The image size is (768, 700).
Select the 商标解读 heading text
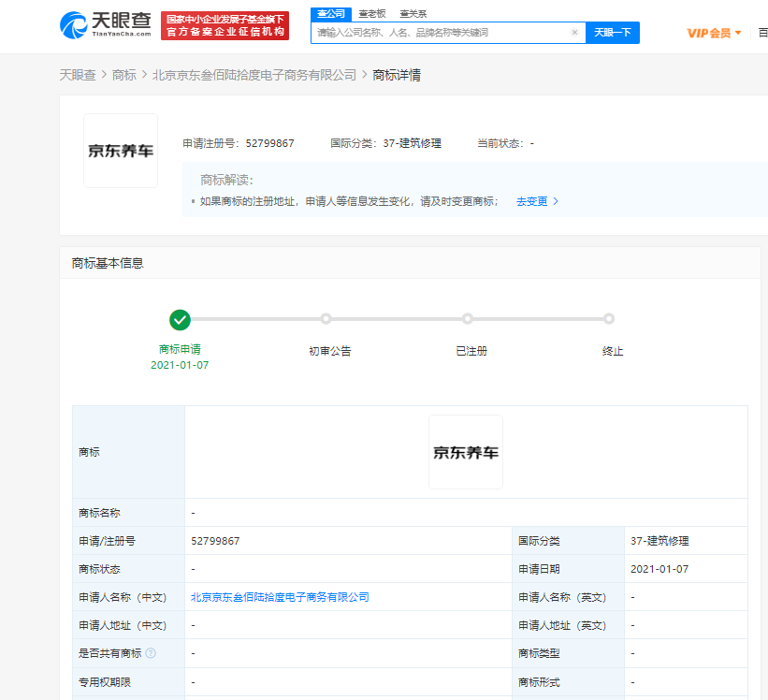226,181
